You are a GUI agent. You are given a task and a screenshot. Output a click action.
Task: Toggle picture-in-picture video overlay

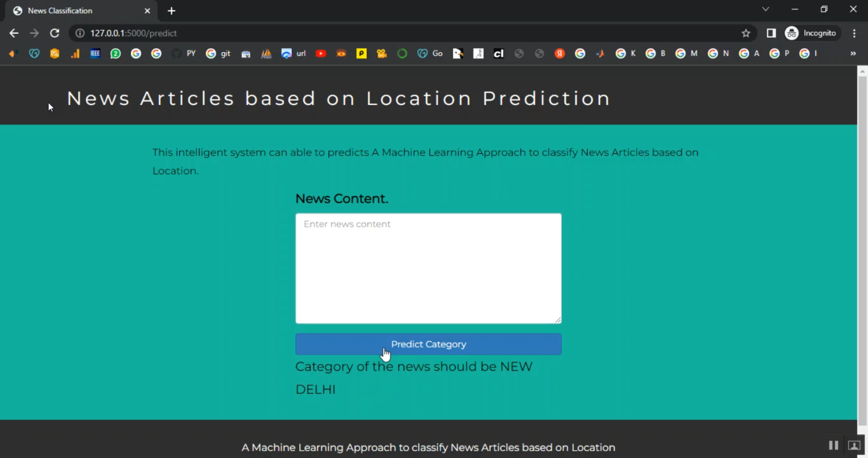[854, 445]
